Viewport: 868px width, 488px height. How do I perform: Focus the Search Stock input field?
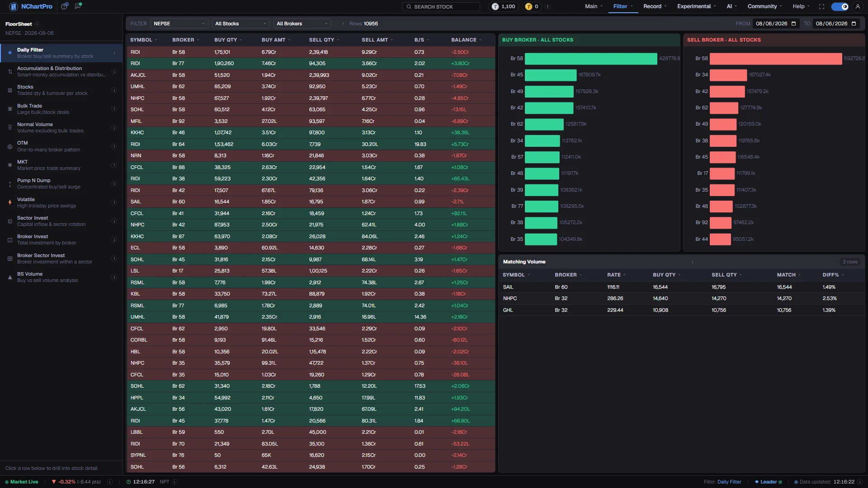pyautogui.click(x=441, y=6)
